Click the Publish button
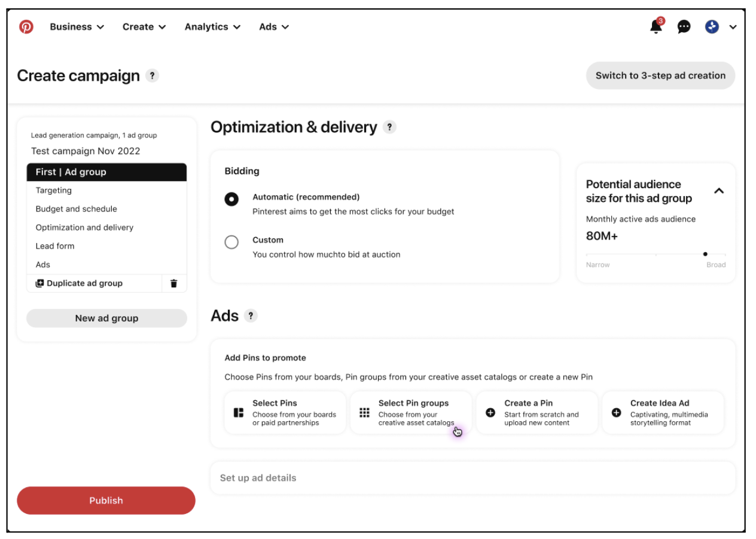The width and height of the screenshot is (756, 539). (106, 501)
